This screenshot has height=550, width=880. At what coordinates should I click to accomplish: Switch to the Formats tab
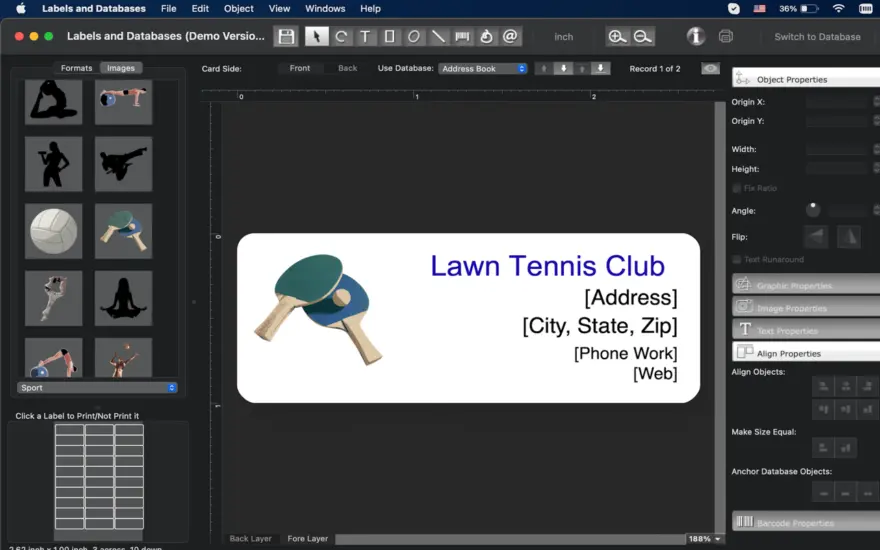pyautogui.click(x=76, y=68)
